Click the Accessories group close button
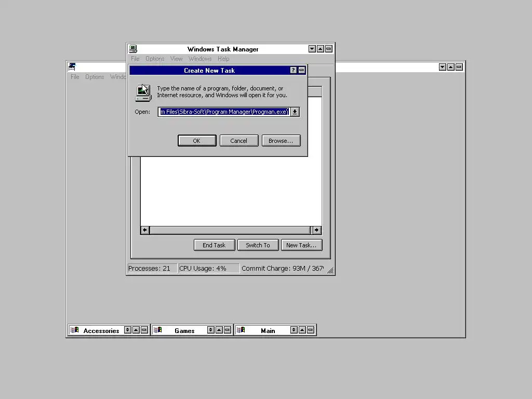The height and width of the screenshot is (399, 532). coord(144,330)
